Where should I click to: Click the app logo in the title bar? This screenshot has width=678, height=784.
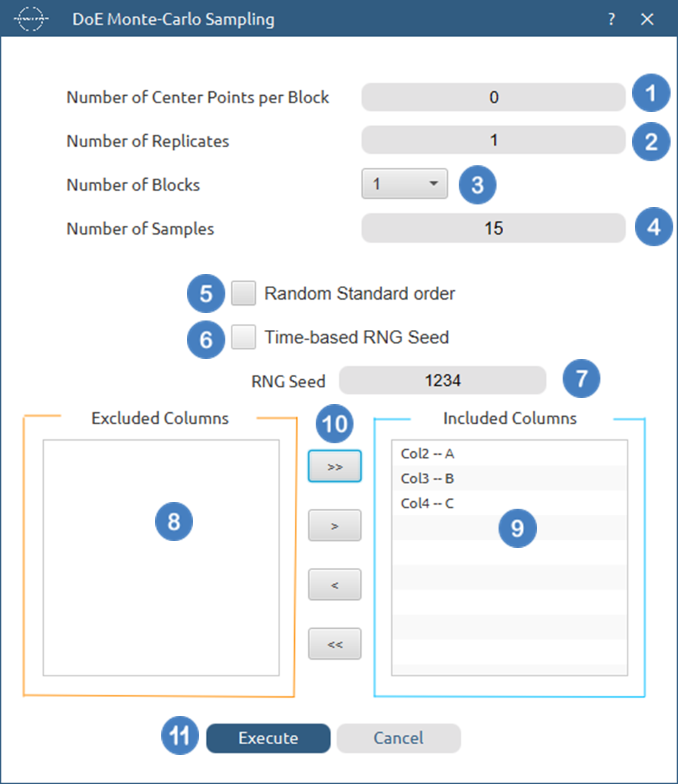point(30,19)
